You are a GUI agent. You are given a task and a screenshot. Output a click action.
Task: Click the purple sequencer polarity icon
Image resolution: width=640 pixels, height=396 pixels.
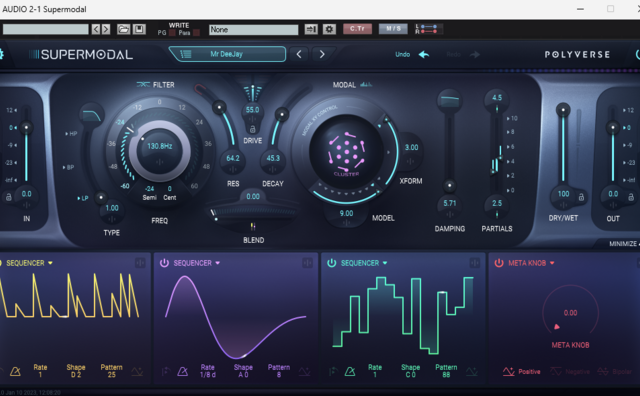pyautogui.click(x=304, y=372)
